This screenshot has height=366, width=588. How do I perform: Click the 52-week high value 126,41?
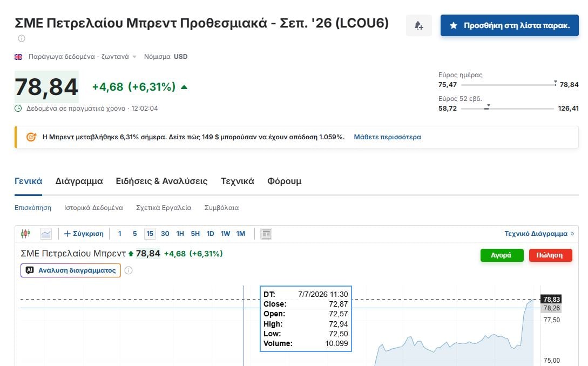[568, 109]
